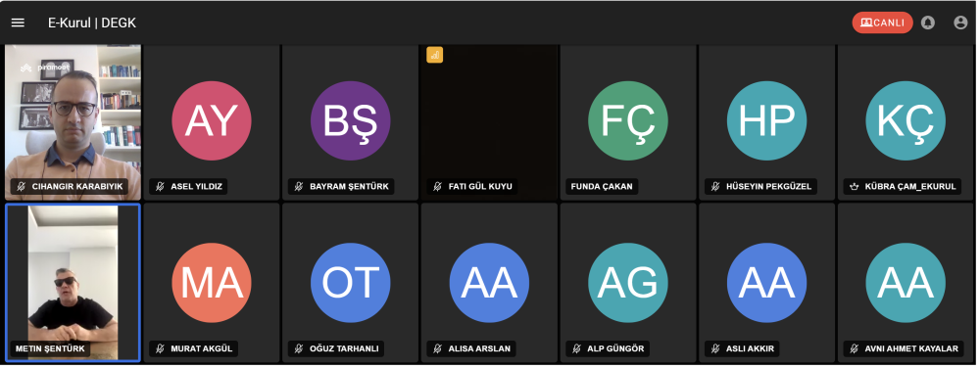The width and height of the screenshot is (980, 369).
Task: Click crown icon beside Kübra Çam_Ekurul
Action: coord(854,186)
